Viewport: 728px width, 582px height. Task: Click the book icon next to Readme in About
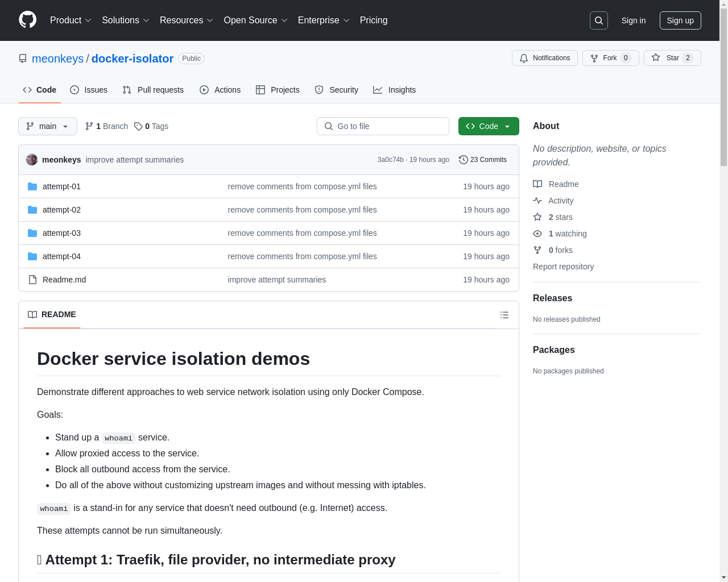(x=537, y=184)
